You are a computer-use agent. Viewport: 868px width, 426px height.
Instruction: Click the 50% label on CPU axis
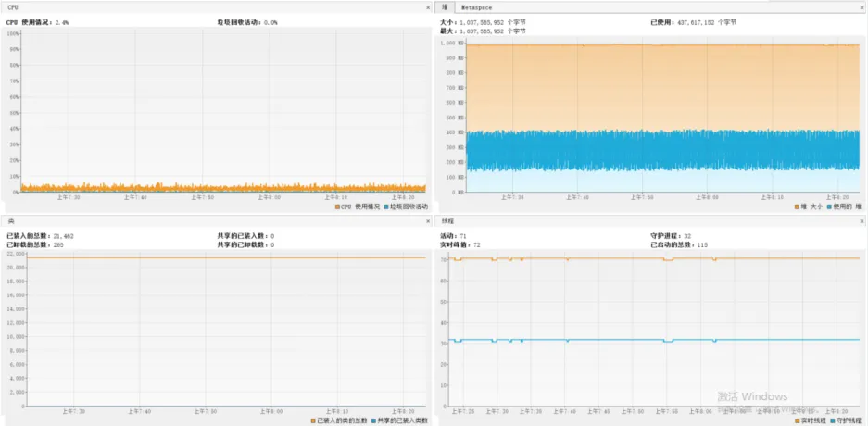point(15,112)
